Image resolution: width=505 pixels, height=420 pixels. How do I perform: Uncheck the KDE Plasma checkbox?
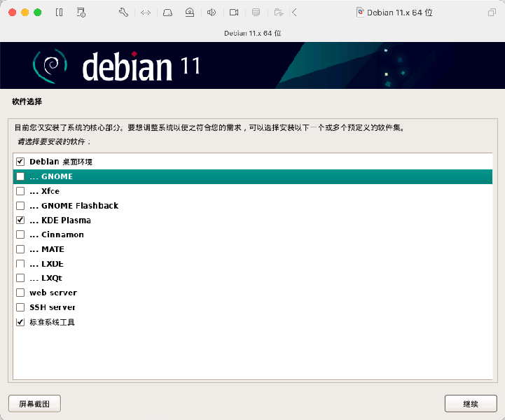[x=20, y=220]
